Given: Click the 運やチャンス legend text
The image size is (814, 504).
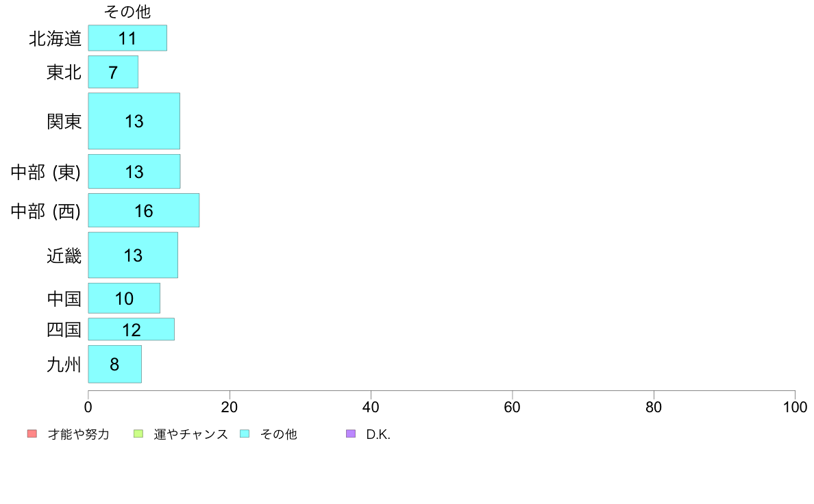Looking at the screenshot, I should (190, 434).
